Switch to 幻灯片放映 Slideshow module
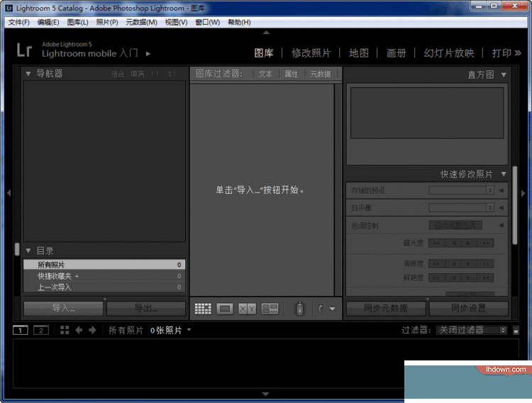532x403 pixels. click(x=448, y=53)
